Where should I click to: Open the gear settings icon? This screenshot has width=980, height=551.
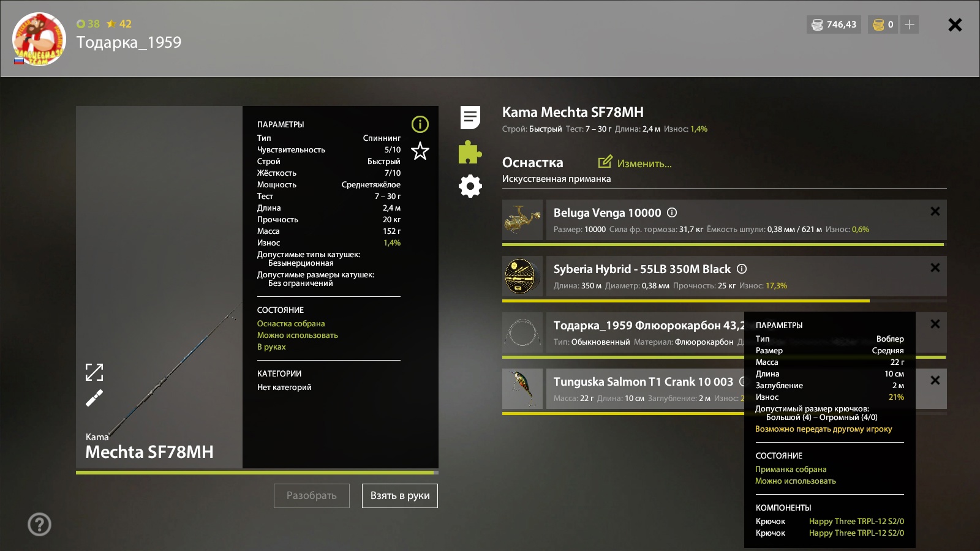(x=470, y=186)
